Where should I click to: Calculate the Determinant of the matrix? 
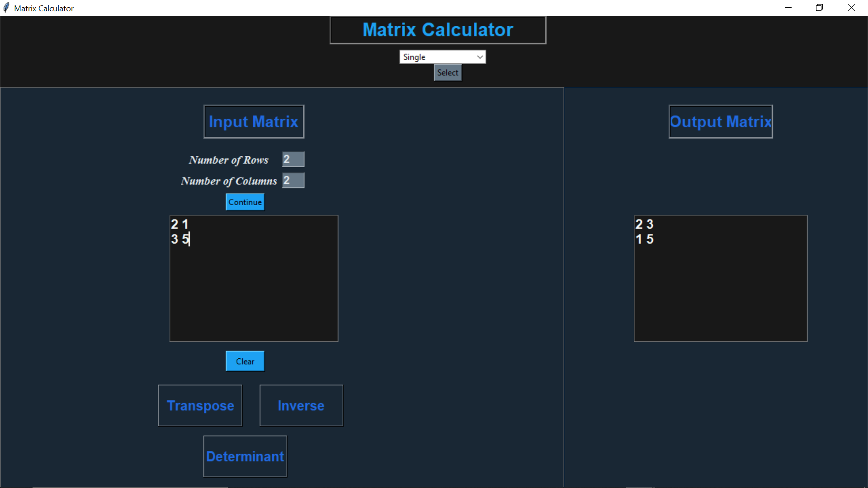(x=245, y=456)
